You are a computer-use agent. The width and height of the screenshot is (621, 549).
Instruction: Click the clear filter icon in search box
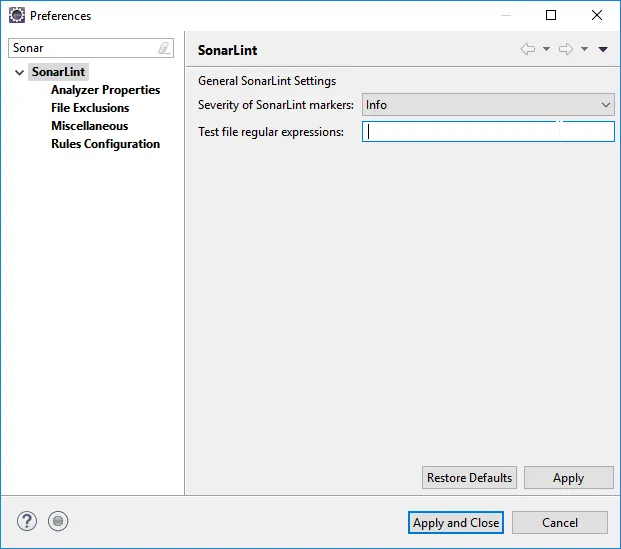pyautogui.click(x=164, y=48)
